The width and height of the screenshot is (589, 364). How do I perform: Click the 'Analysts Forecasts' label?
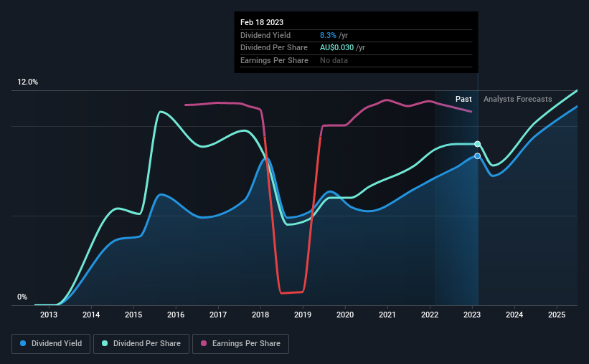tap(518, 99)
